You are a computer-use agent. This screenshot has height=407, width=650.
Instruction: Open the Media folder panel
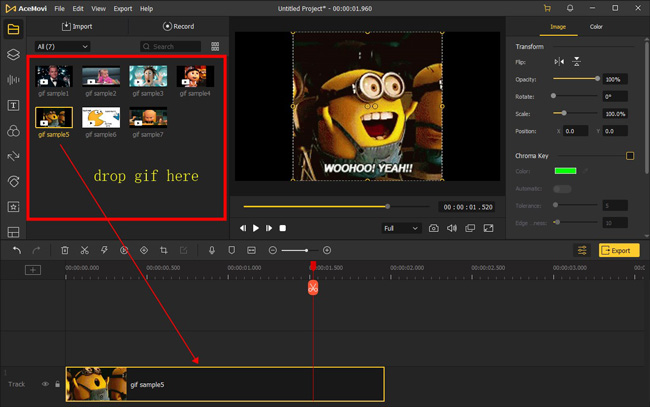[x=13, y=29]
